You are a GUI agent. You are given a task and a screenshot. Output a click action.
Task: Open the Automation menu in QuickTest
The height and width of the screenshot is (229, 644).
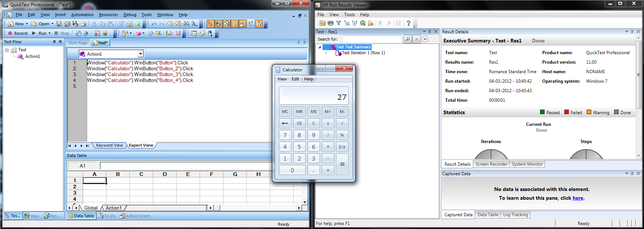(82, 15)
